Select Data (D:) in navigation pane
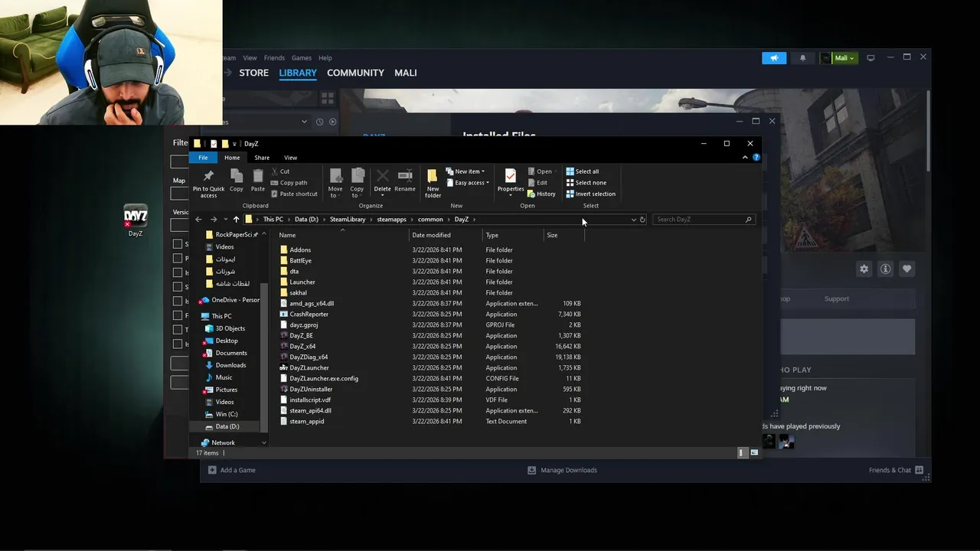The height and width of the screenshot is (551, 980). (x=227, y=426)
